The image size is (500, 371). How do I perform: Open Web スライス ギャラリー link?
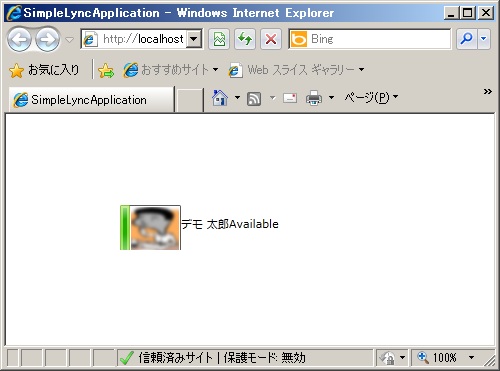pyautogui.click(x=296, y=70)
